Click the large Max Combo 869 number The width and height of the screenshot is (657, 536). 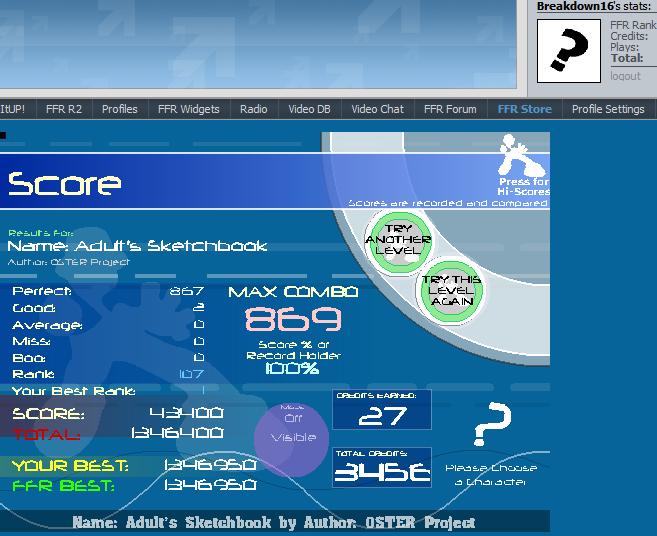293,319
